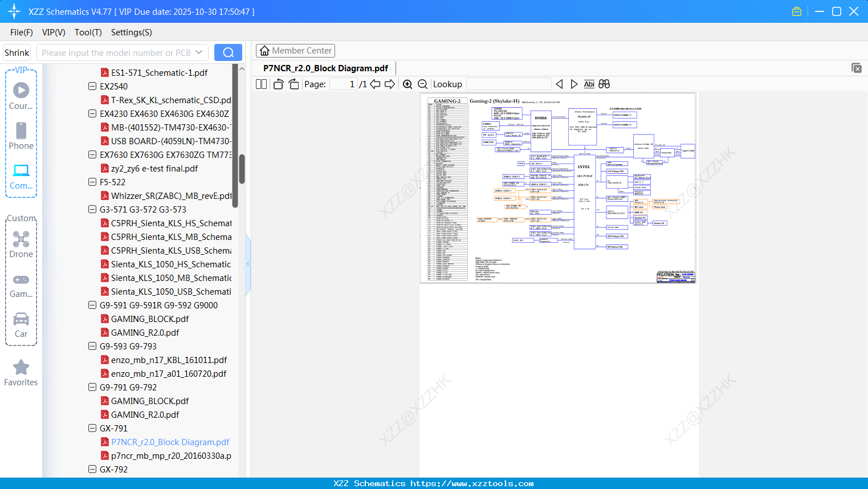Collapse the G9-591 G9-591R G9-592 node
This screenshot has width=868, height=489.
click(92, 305)
